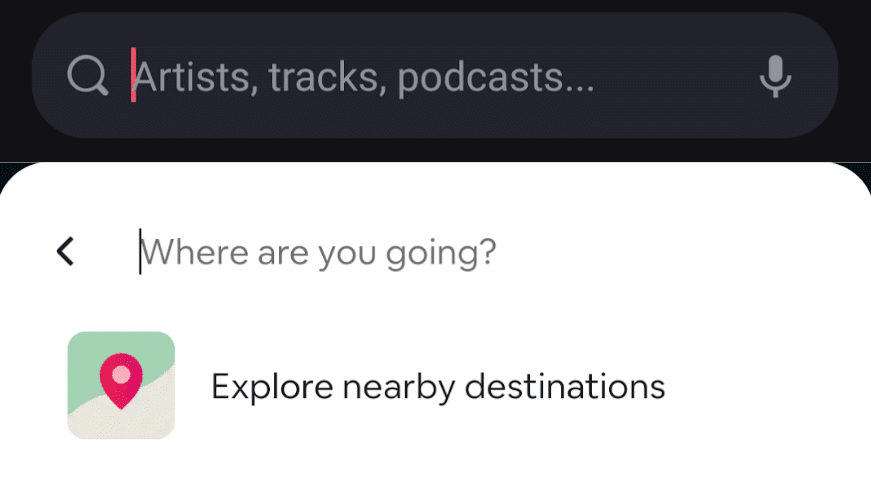Click the search lens beside 'Artists'
Screen dimensions: 871x485
point(87,75)
